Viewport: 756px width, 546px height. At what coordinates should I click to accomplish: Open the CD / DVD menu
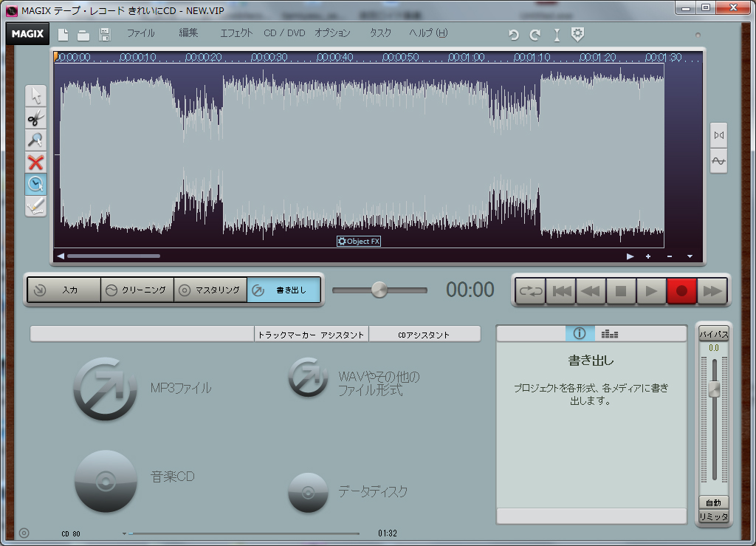(x=284, y=33)
